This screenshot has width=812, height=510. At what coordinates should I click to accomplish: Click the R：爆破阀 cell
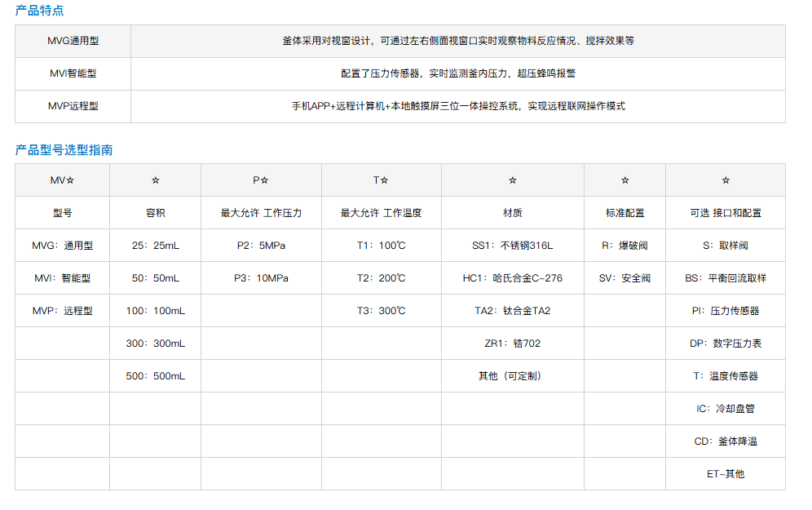pyautogui.click(x=625, y=246)
